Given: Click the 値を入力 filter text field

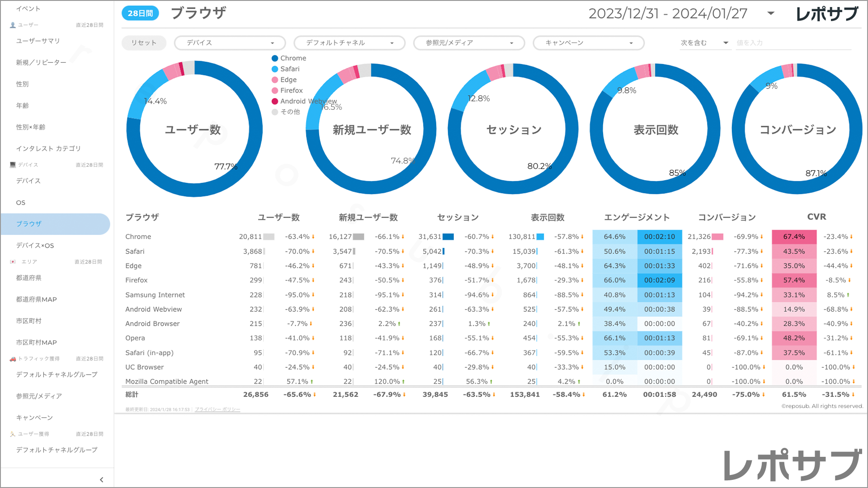Looking at the screenshot, I should (x=793, y=43).
